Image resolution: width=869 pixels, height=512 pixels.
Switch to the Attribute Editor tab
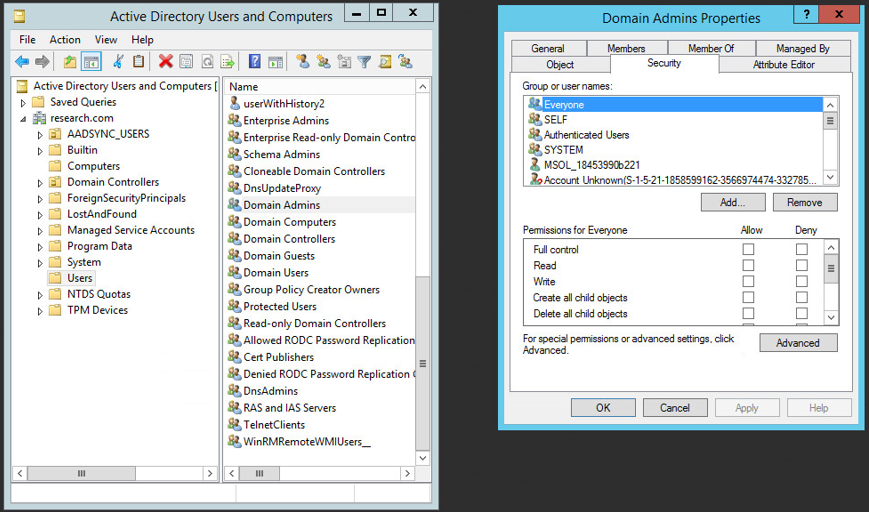(x=784, y=64)
